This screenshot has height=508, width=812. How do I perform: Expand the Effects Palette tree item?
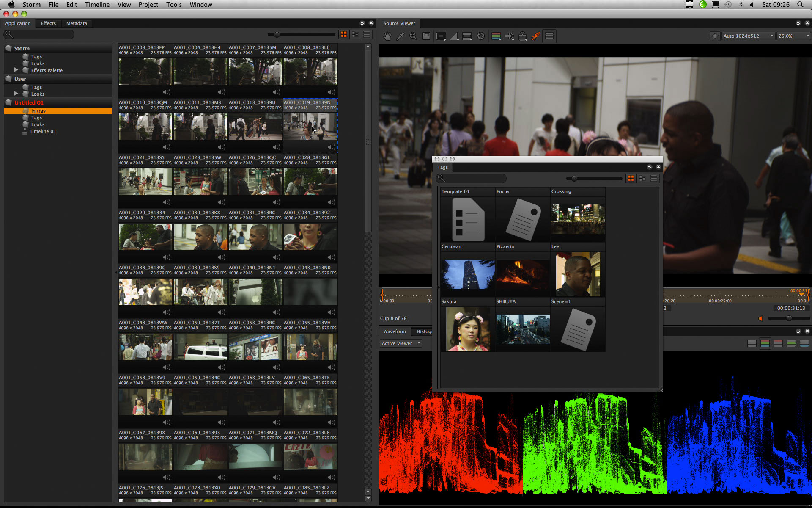coord(16,70)
